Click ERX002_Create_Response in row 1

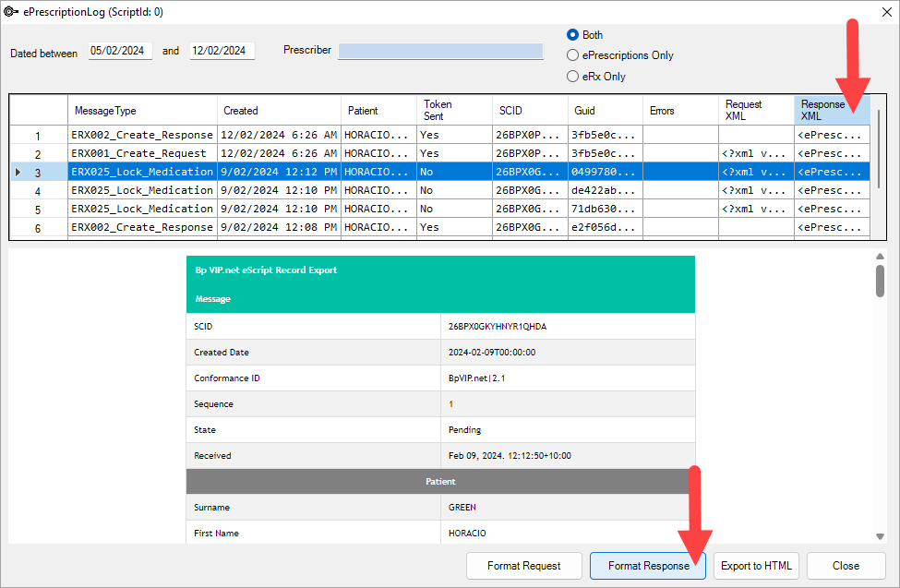tap(142, 136)
